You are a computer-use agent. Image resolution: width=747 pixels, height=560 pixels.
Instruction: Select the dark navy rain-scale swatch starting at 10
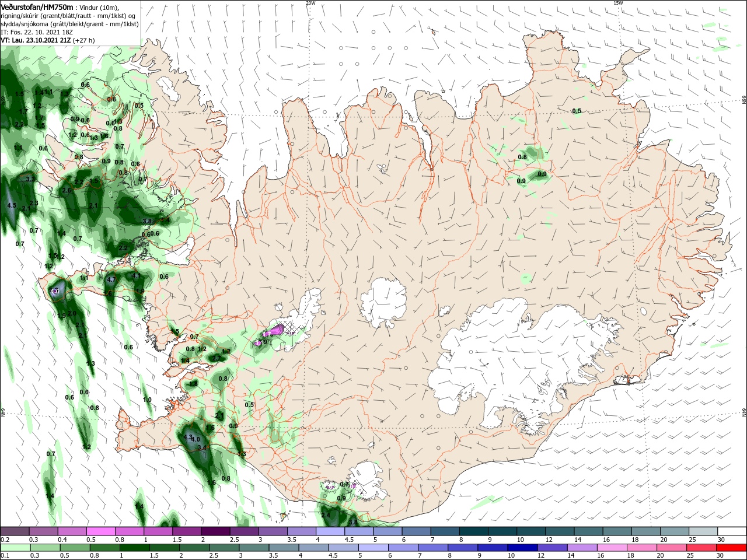pyautogui.click(x=523, y=548)
